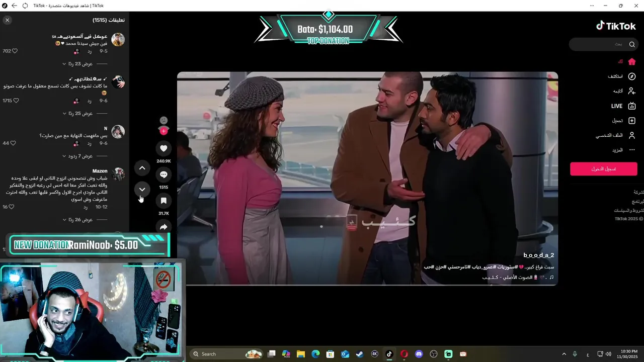The image size is (644, 362).
Task: Click the TikTok logo
Action: 616,26
